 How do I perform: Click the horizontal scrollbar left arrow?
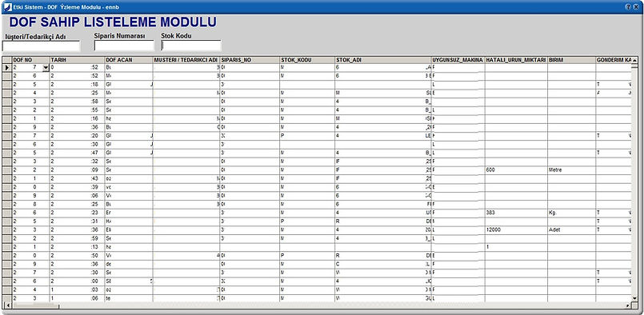pyautogui.click(x=7, y=306)
